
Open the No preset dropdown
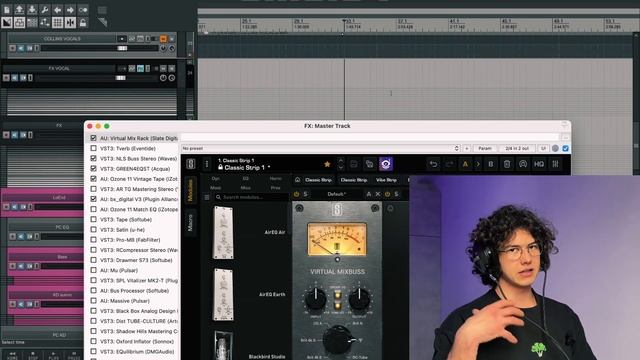[321, 149]
